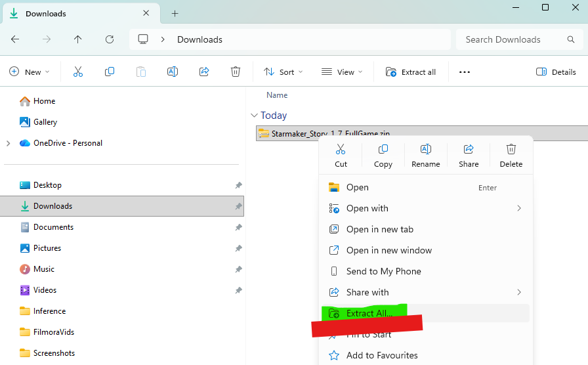Viewport: 588px width, 365px height.
Task: Click the Rename icon in the toolbar
Action: pyautogui.click(x=173, y=72)
